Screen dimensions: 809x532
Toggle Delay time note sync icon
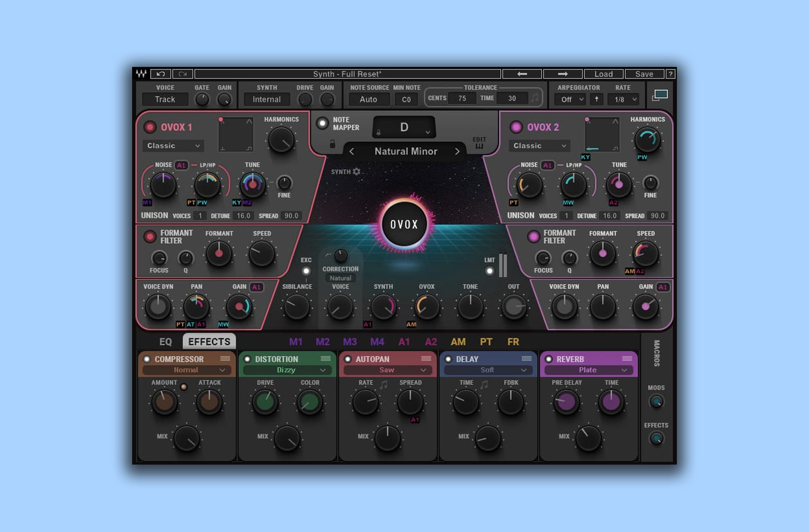pos(484,385)
